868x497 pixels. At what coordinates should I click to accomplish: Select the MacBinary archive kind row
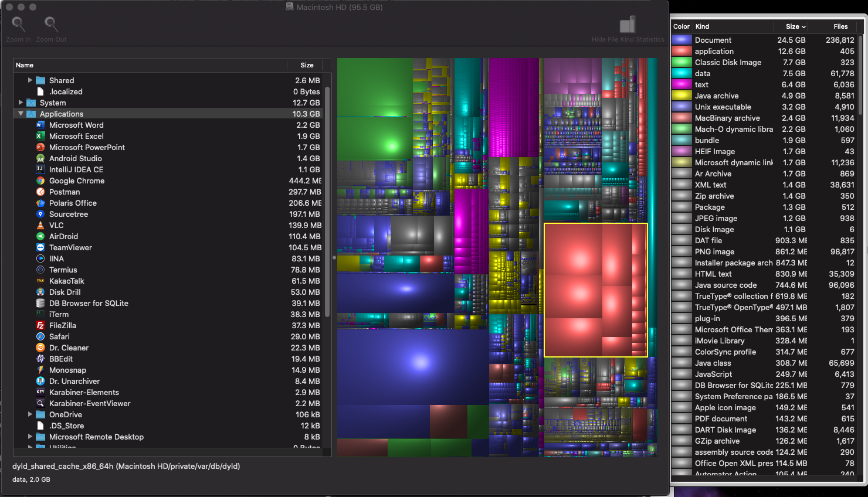click(x=764, y=118)
